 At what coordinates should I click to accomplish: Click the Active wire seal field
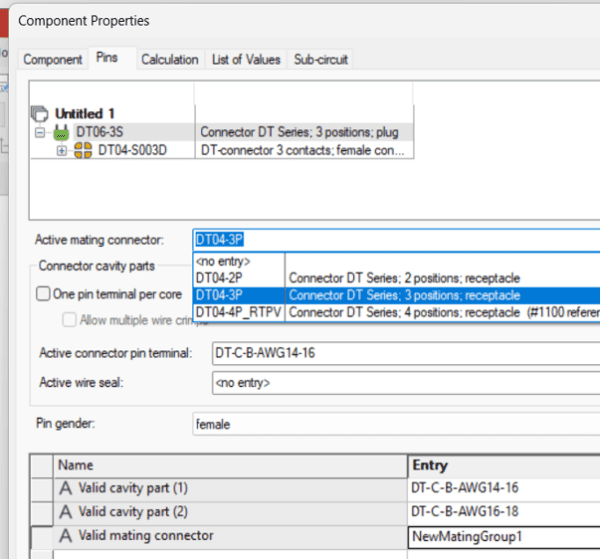400,381
